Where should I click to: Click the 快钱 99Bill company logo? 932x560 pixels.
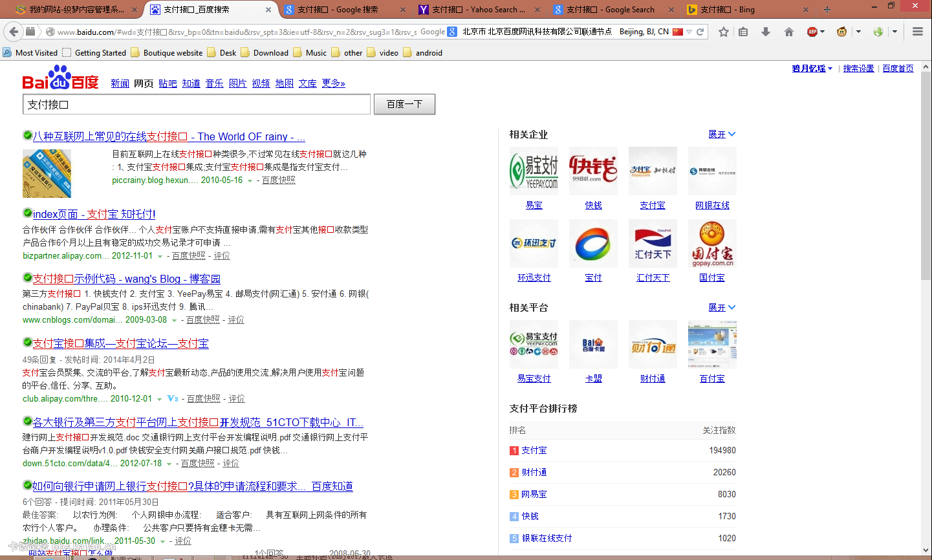(593, 171)
